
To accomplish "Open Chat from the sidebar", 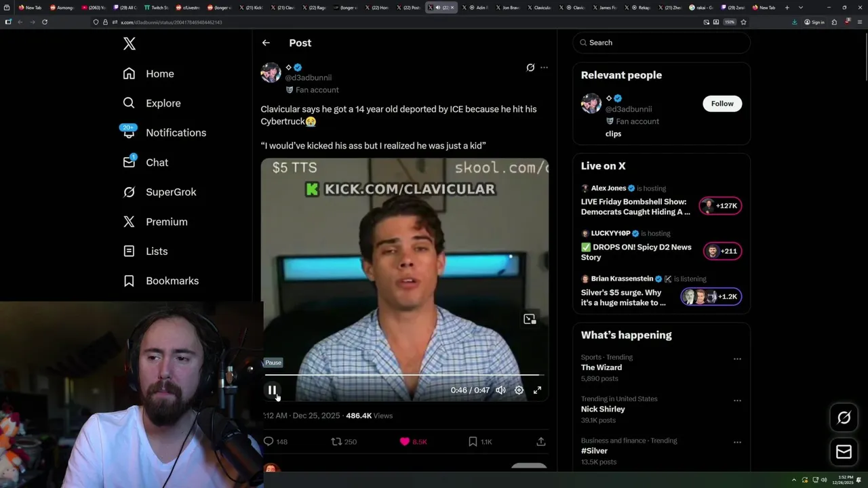I will coord(145,163).
